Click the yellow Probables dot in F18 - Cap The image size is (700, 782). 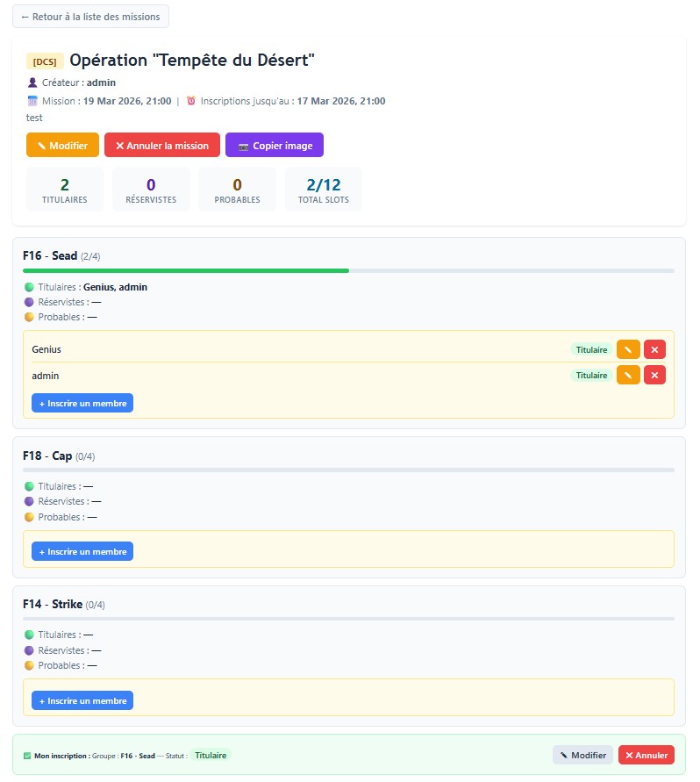(29, 517)
